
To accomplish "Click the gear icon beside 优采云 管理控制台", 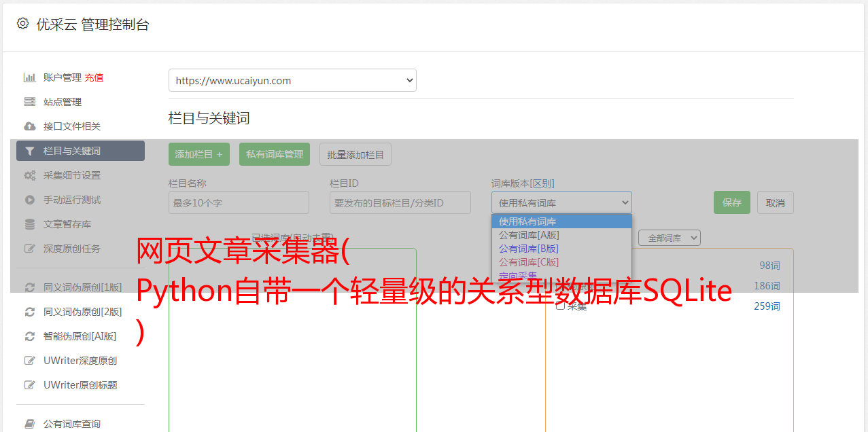I will 22,24.
